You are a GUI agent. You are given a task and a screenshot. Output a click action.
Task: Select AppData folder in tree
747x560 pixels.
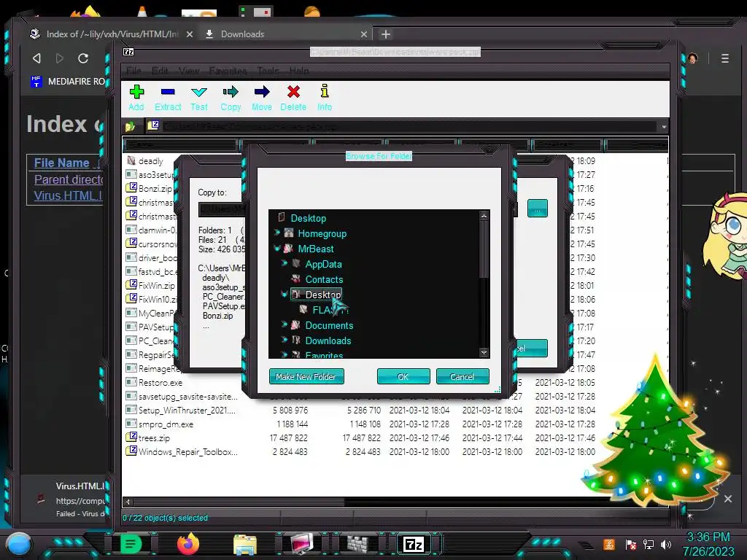(323, 264)
